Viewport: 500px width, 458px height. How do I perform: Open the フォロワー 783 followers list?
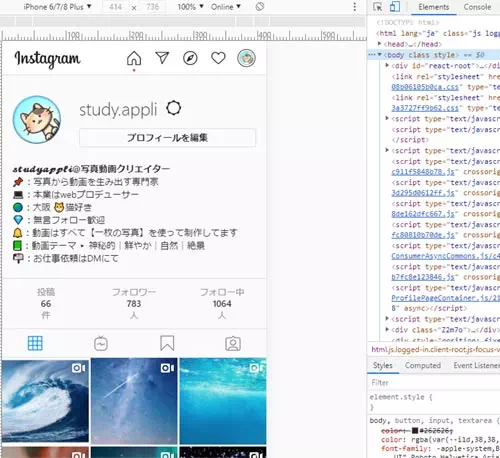click(134, 304)
